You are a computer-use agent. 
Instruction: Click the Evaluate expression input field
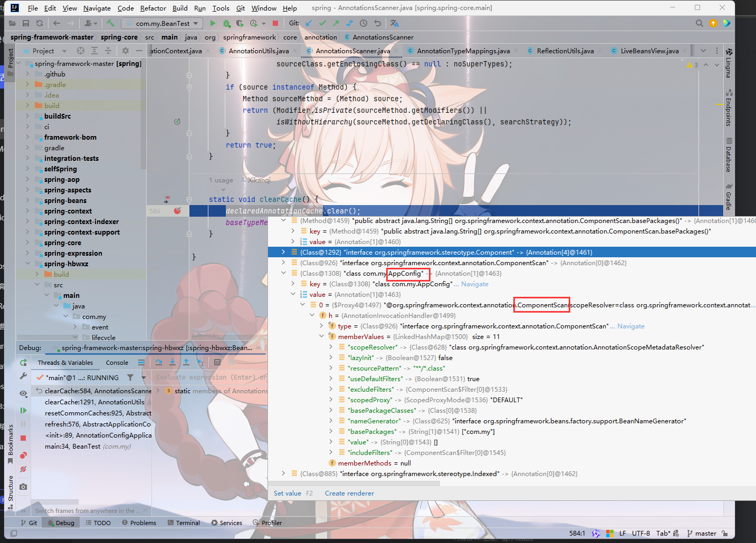pos(211,377)
